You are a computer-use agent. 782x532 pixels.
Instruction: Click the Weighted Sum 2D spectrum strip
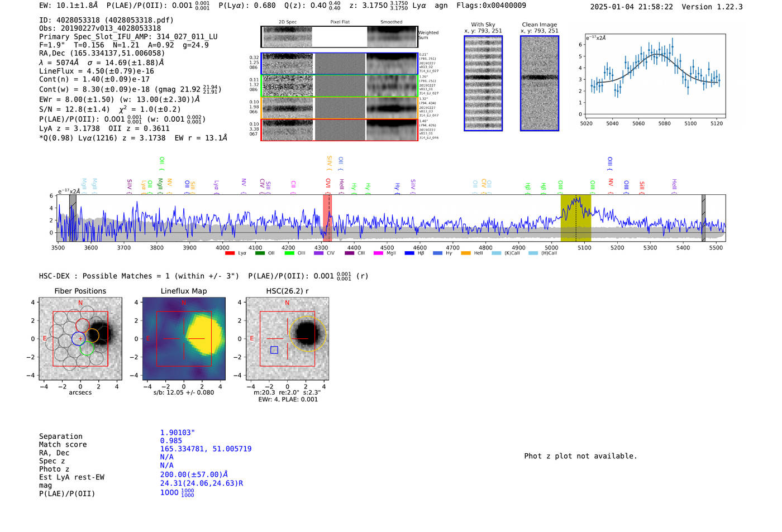tap(339, 36)
